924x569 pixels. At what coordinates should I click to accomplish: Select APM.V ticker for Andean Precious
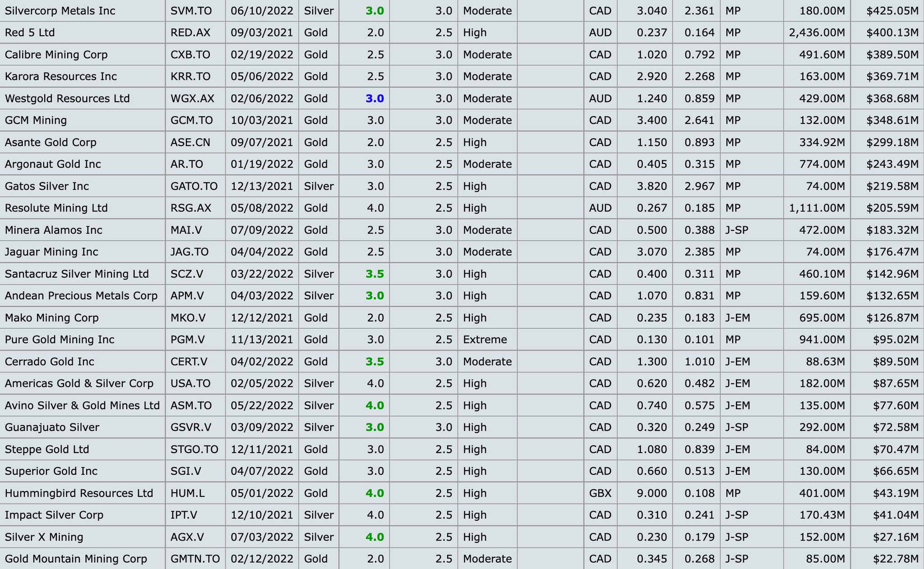[187, 296]
